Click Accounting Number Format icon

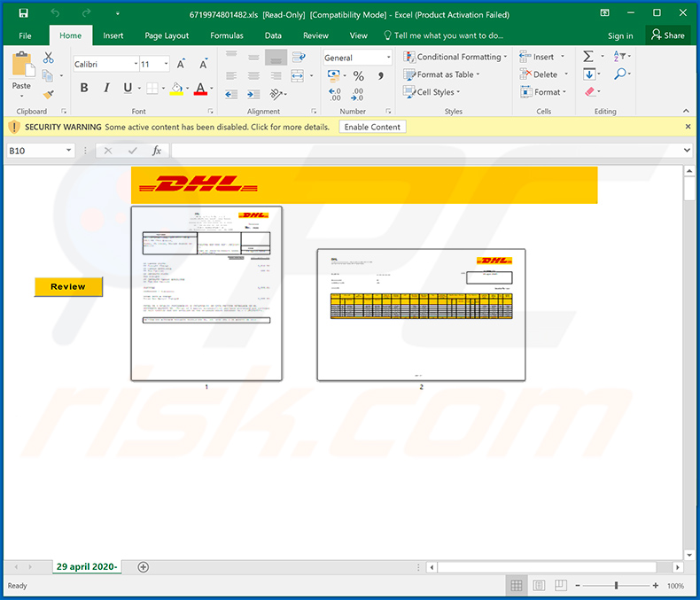[x=334, y=75]
